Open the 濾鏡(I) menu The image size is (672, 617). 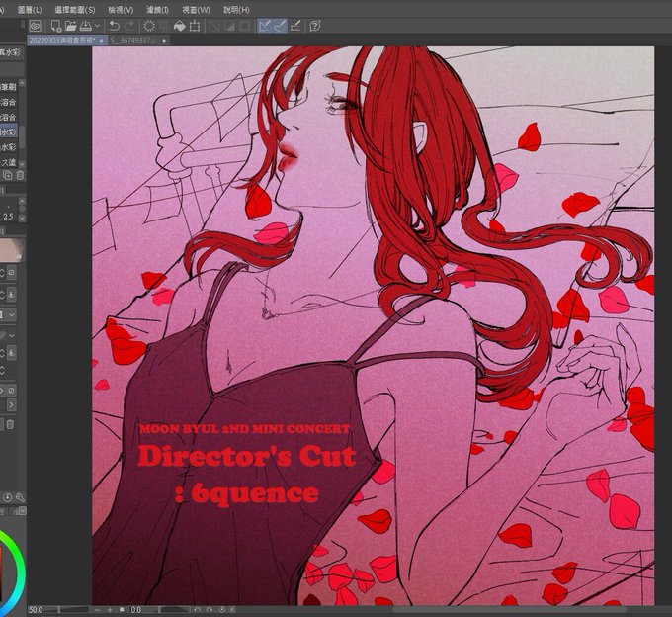(x=157, y=10)
